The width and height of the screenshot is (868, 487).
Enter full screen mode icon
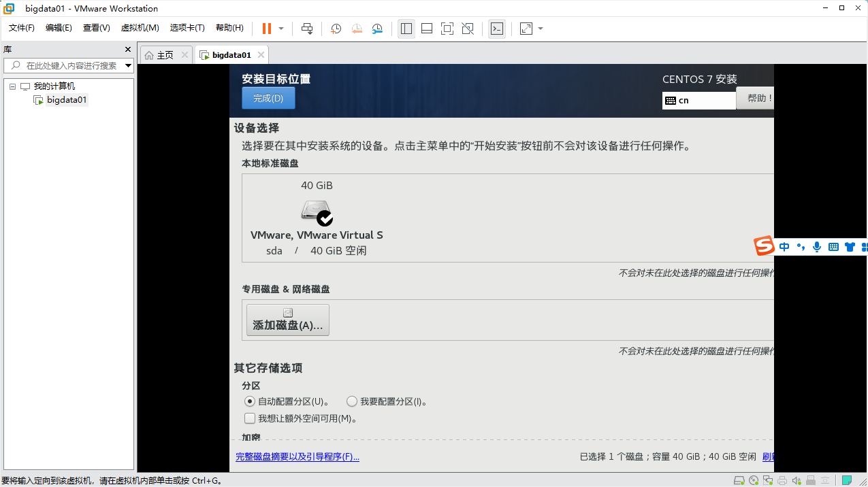[x=447, y=29]
